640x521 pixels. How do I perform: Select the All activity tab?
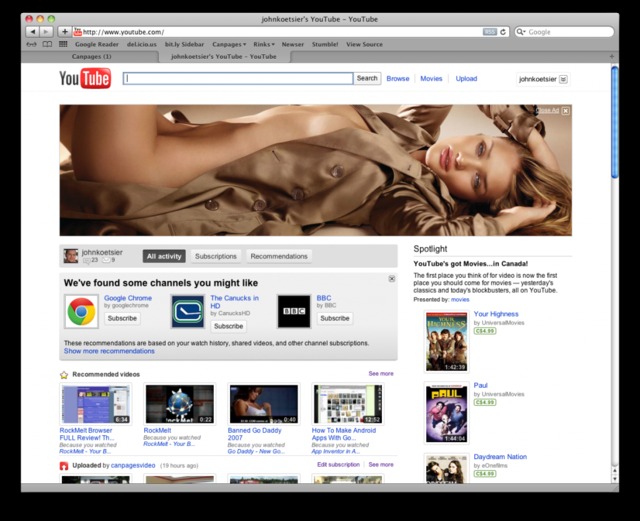tap(164, 256)
